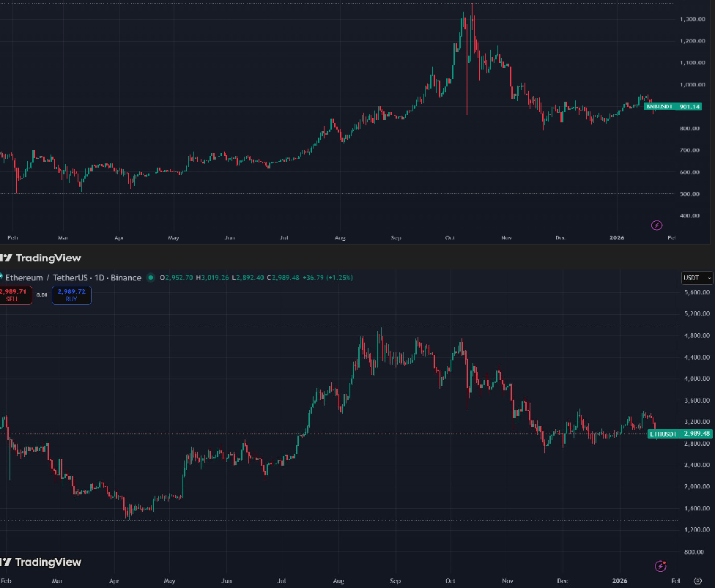Image resolution: width=715 pixels, height=588 pixels.
Task: Click the green market status dot
Action: point(151,278)
